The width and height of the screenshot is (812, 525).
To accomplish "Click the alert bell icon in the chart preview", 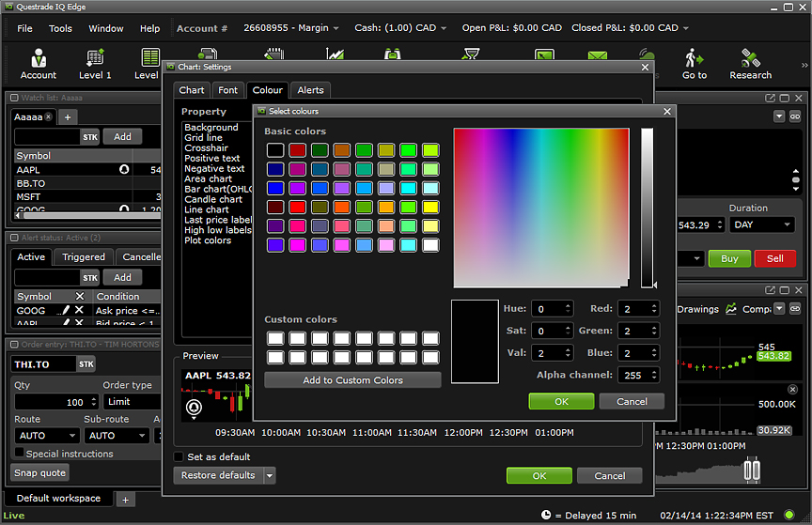I will pos(194,408).
